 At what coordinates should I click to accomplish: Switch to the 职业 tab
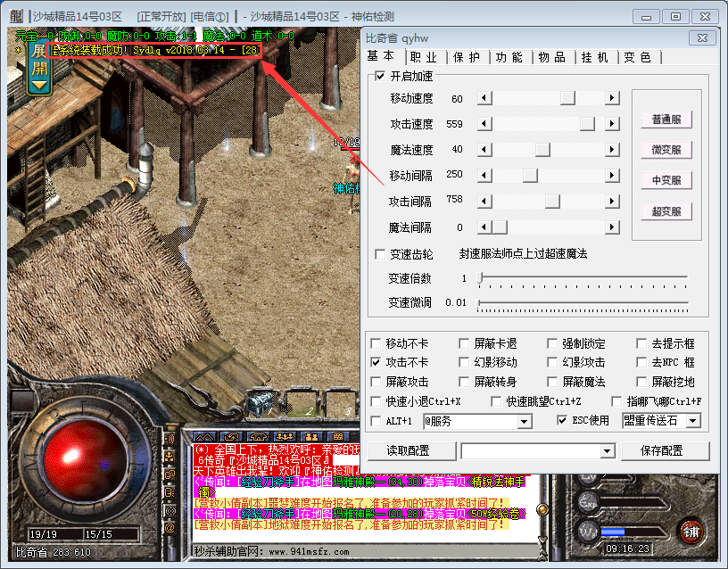423,57
